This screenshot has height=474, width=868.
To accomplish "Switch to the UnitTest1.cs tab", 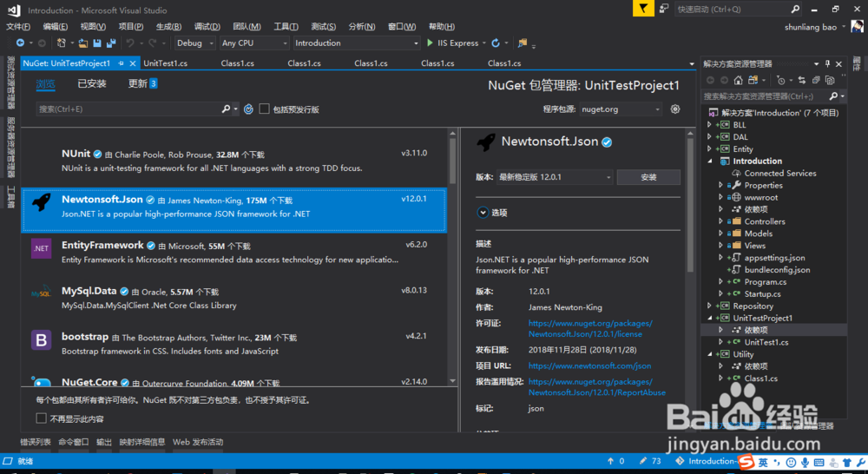I will [x=166, y=63].
